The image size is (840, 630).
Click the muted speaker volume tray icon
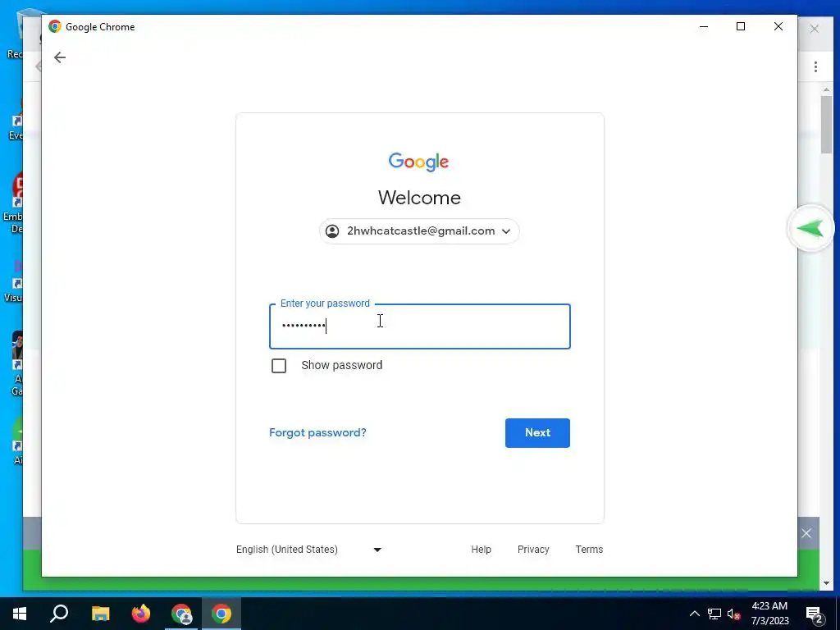[x=734, y=614]
